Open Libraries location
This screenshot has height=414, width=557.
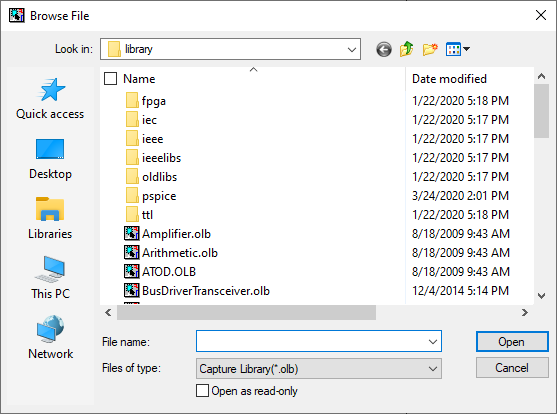50,219
